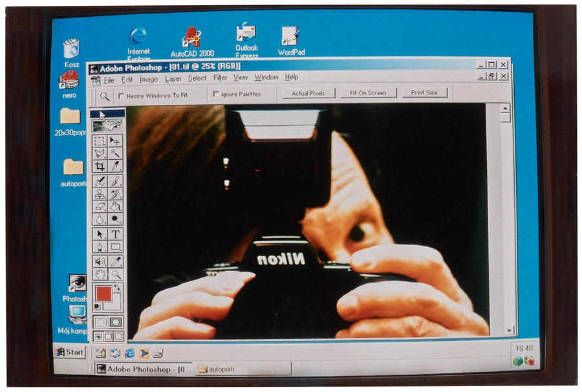Open the Layer menu
The image size is (582, 392).
173,79
